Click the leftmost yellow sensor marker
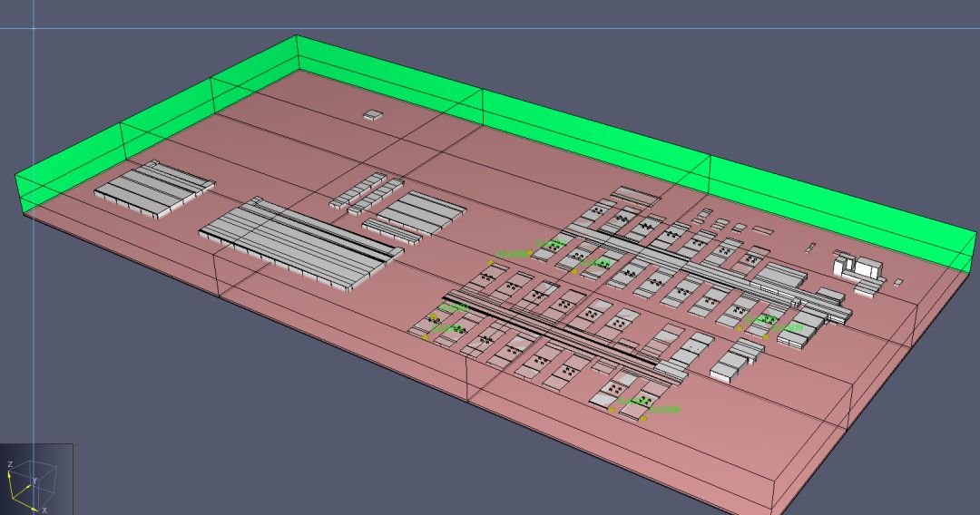980x515 pixels. [x=425, y=337]
